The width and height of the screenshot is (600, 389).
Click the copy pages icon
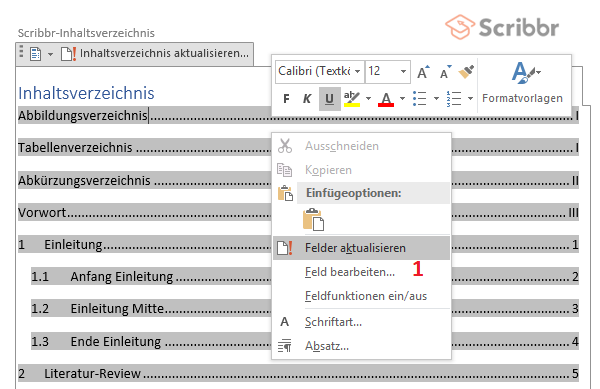coord(284,170)
